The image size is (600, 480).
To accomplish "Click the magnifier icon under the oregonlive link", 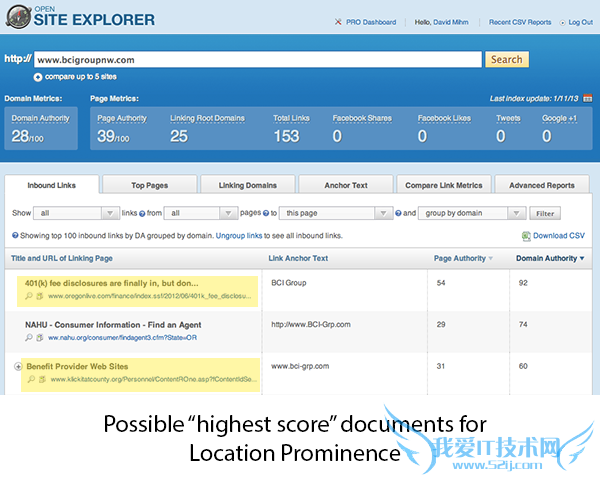I will pyautogui.click(x=29, y=296).
